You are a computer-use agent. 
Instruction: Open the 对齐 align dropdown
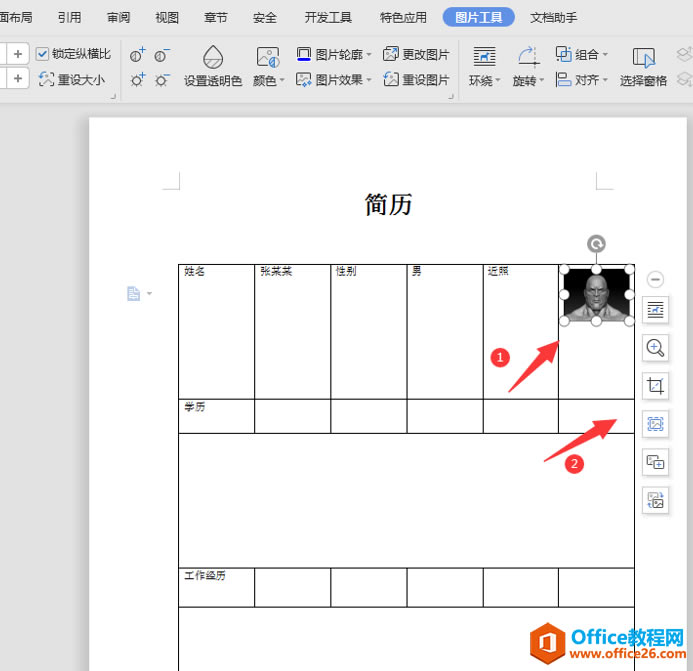582,80
